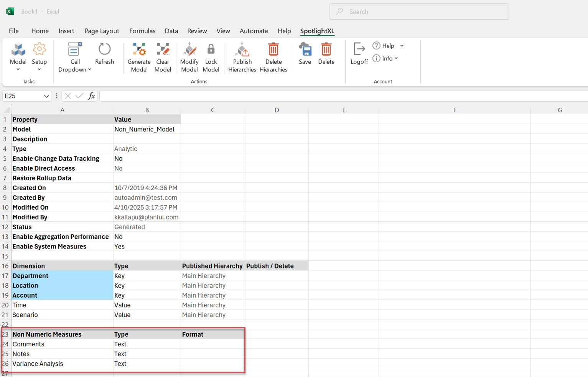Switch to the Home tab

pyautogui.click(x=40, y=31)
